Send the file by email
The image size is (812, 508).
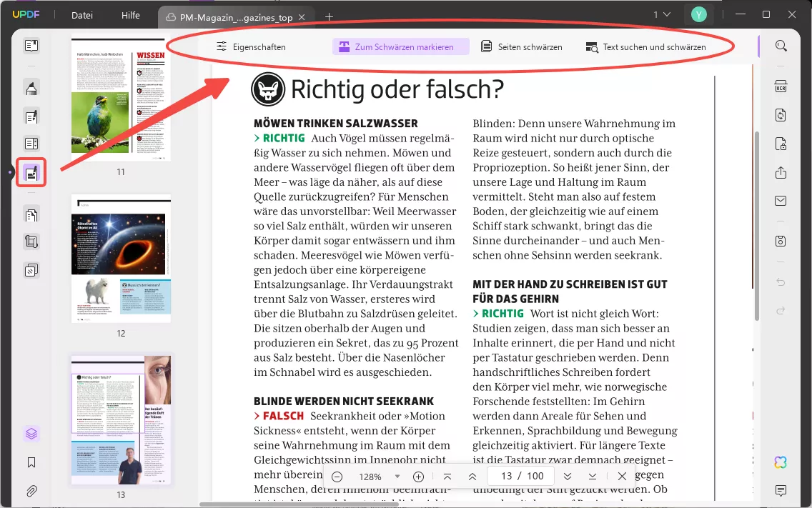[x=781, y=200]
